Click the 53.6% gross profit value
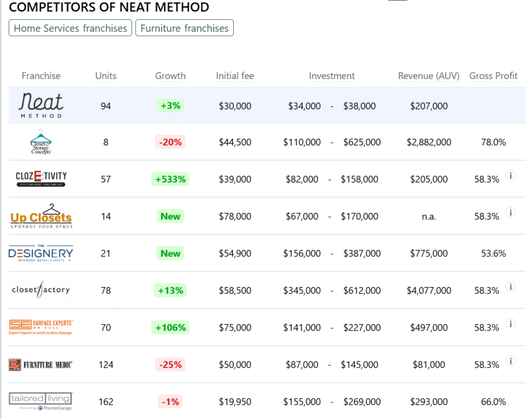Viewport: 532px width, 419px height. pyautogui.click(x=494, y=253)
